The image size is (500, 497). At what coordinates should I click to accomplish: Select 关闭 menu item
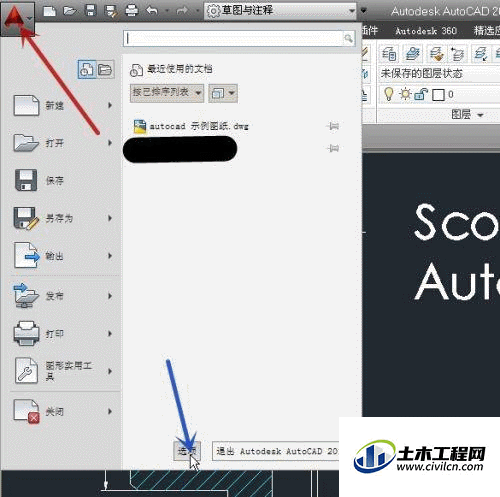[62, 412]
